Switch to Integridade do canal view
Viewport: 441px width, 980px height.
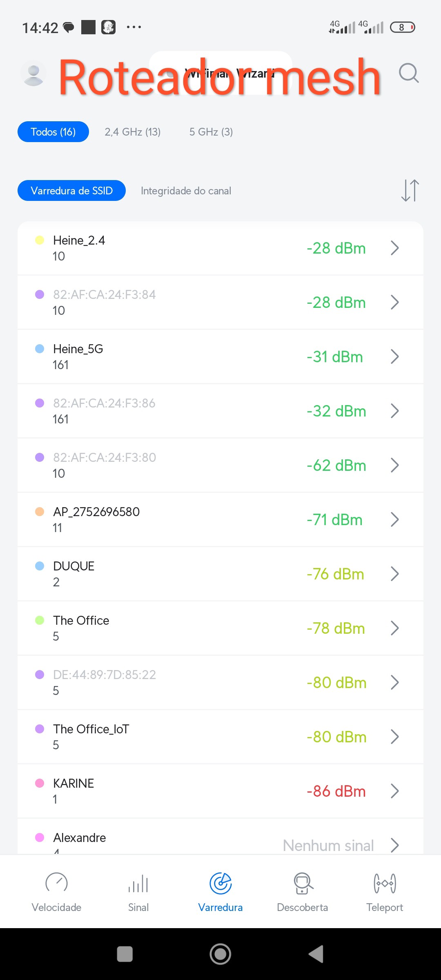coord(186,191)
